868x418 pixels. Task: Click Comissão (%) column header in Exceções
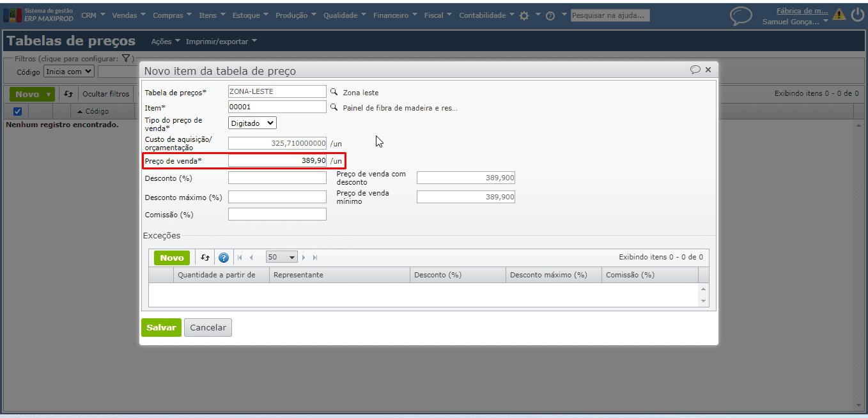650,275
